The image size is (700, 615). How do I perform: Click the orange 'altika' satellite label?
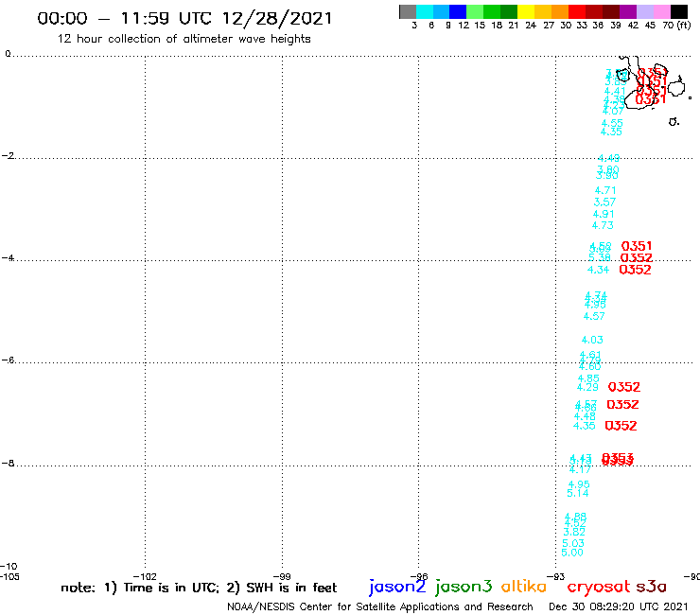(x=524, y=587)
